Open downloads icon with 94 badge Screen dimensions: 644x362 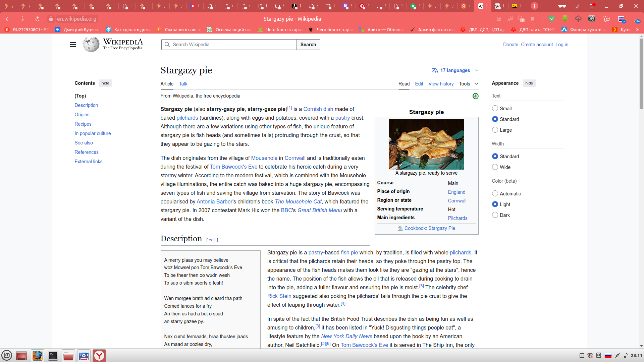[636, 19]
